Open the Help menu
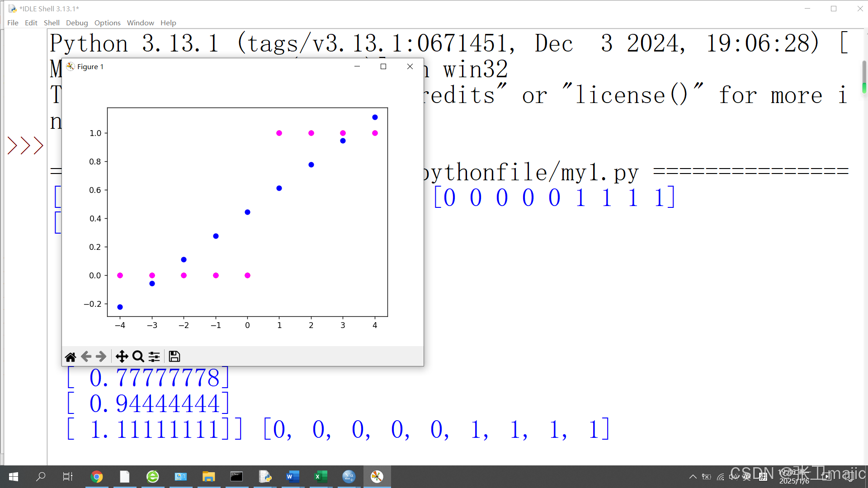Screen dimensions: 868x488 point(168,23)
